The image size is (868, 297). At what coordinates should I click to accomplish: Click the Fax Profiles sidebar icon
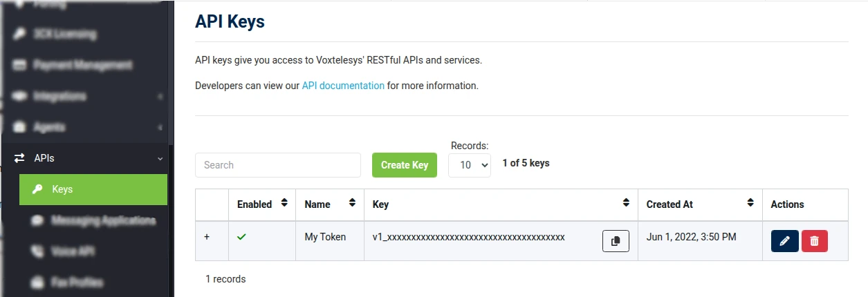point(37,282)
